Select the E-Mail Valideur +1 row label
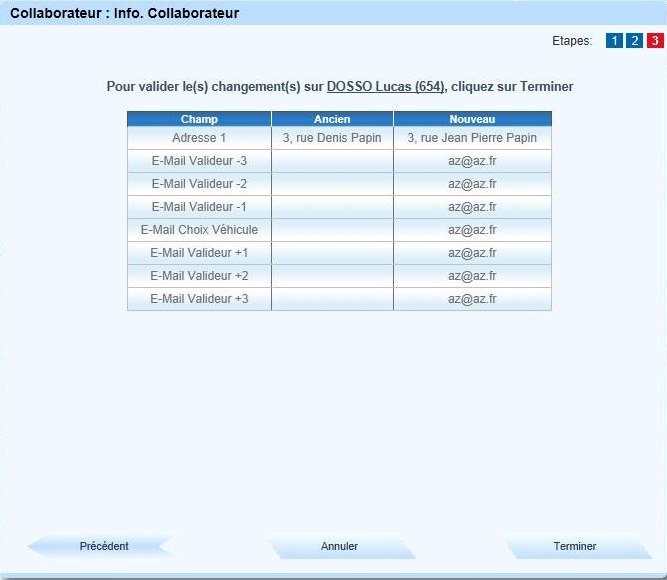 [x=199, y=253]
